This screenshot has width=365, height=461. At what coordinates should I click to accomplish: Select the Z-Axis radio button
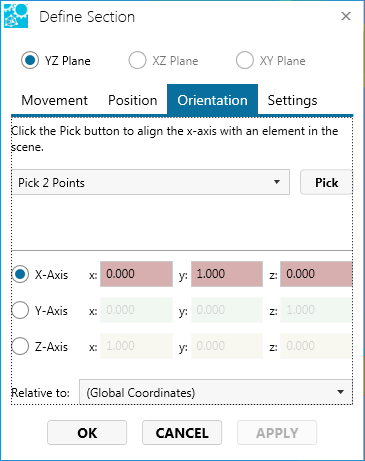tap(20, 346)
